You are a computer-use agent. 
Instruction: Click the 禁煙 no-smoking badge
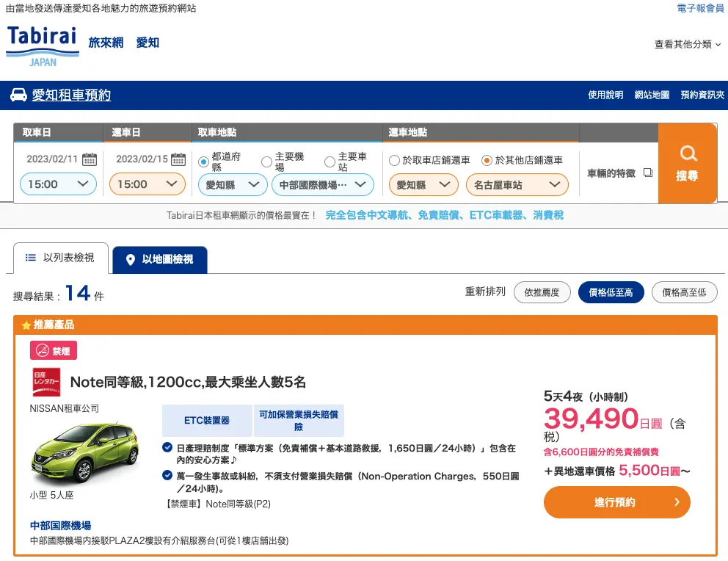coord(54,350)
